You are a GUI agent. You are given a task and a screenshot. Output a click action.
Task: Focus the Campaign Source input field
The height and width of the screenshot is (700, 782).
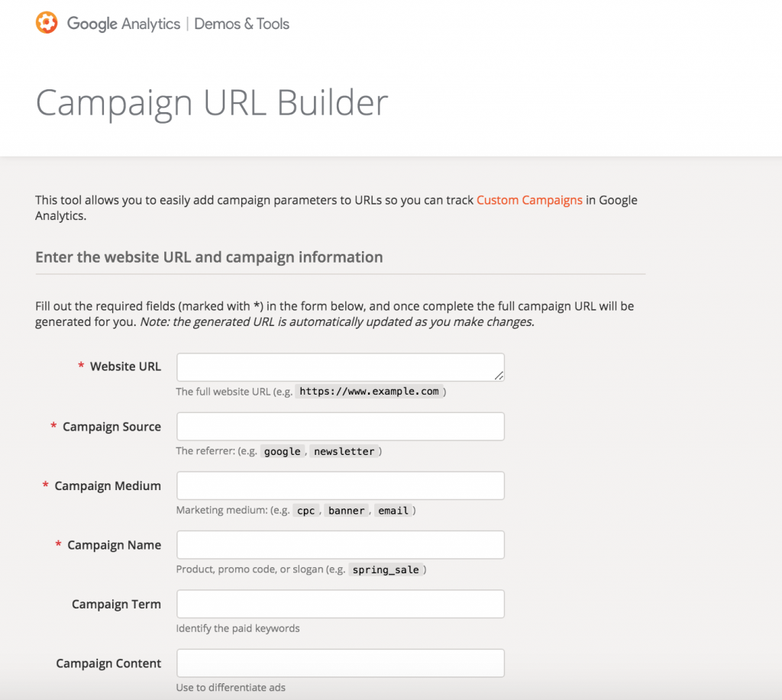pos(340,427)
